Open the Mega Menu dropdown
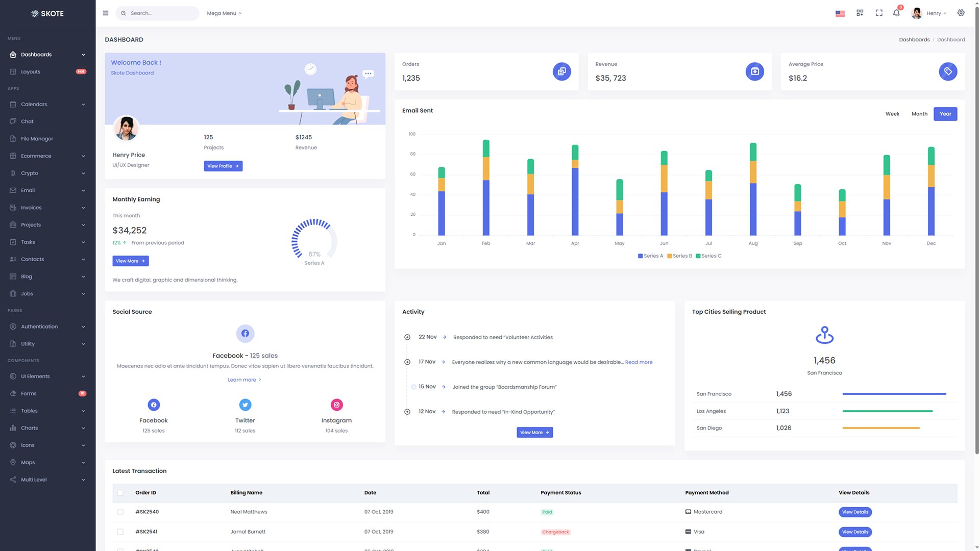This screenshot has width=980, height=551. pos(224,13)
